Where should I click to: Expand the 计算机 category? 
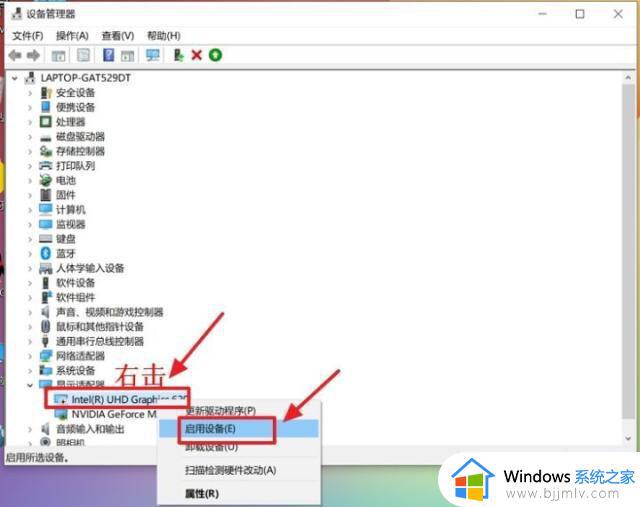pyautogui.click(x=30, y=210)
